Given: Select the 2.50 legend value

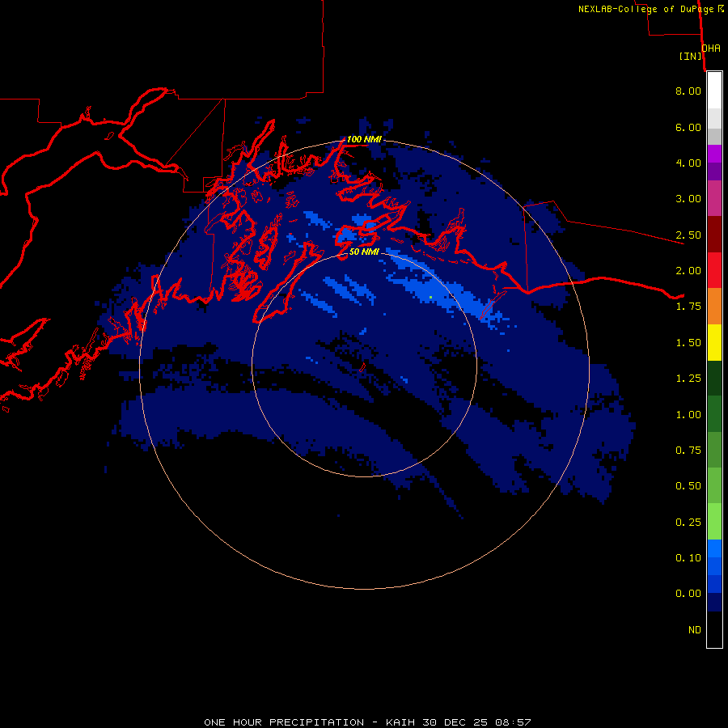Looking at the screenshot, I should [688, 235].
